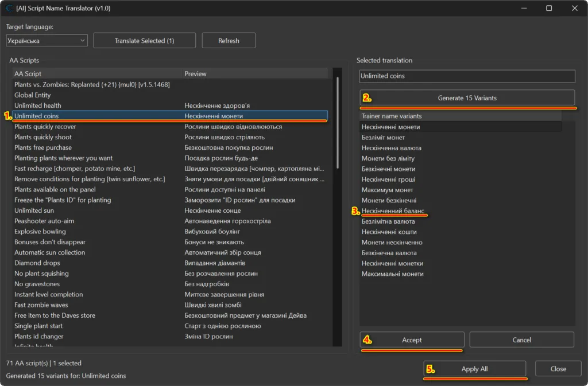Minimize the Script Name Translator window

[x=524, y=8]
